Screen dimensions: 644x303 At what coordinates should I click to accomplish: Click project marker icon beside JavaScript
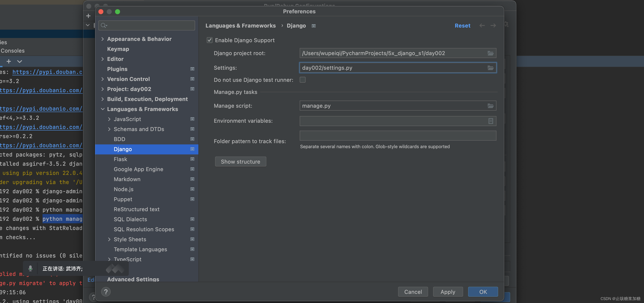pos(192,119)
